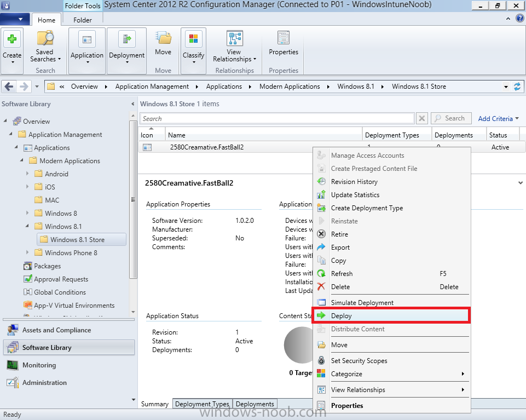Viewport: 526px width, 420px height.
Task: Clear the search with the X button
Action: coord(422,118)
